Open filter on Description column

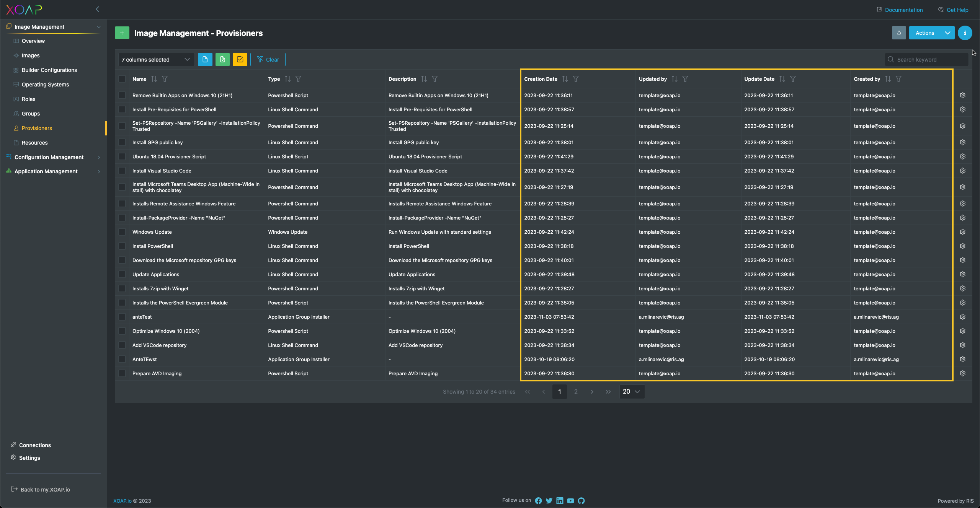434,79
